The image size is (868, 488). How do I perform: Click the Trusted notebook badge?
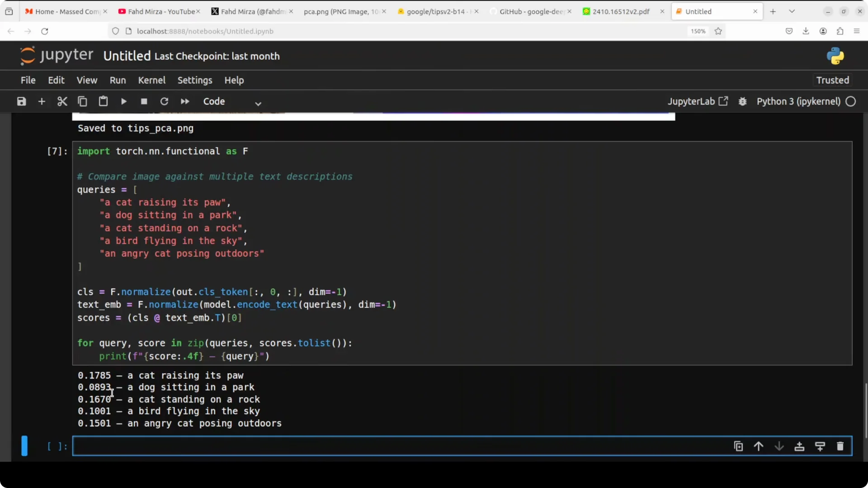pyautogui.click(x=832, y=80)
